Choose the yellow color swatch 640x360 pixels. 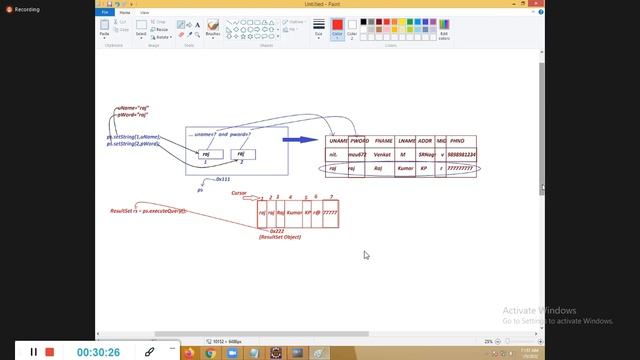click(x=402, y=22)
